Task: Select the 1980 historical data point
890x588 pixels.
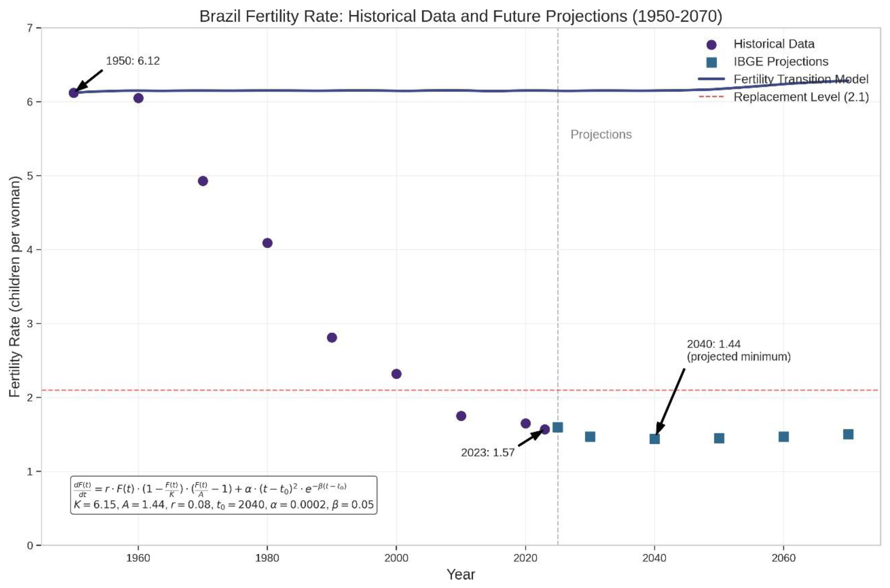Action: (x=267, y=243)
